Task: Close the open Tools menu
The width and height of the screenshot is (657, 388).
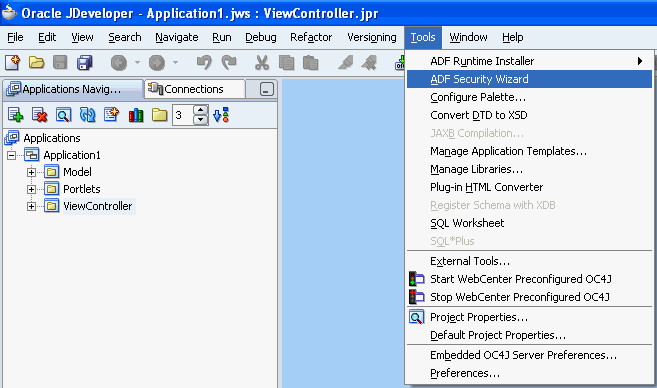Action: [423, 37]
